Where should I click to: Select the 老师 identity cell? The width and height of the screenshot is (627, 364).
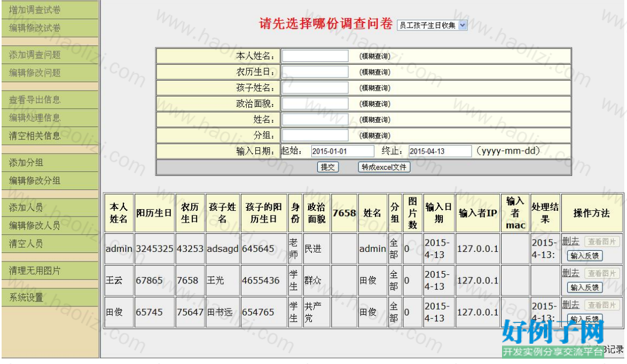pos(295,249)
